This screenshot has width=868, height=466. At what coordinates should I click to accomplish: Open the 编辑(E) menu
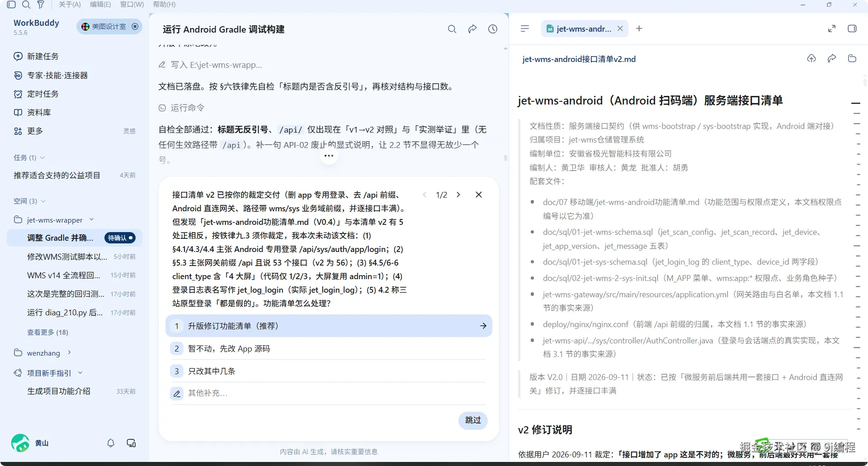tap(100, 5)
